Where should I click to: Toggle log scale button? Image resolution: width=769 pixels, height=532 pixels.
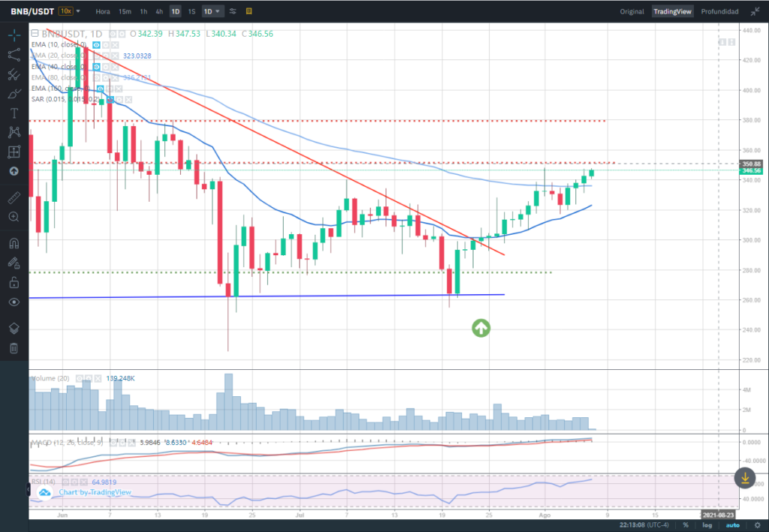[707, 525]
